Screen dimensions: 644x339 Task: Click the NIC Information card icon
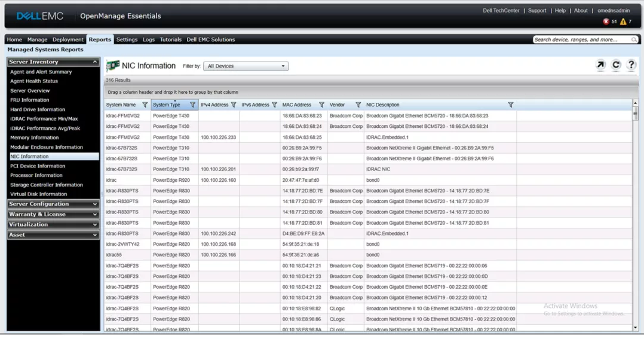tap(112, 66)
